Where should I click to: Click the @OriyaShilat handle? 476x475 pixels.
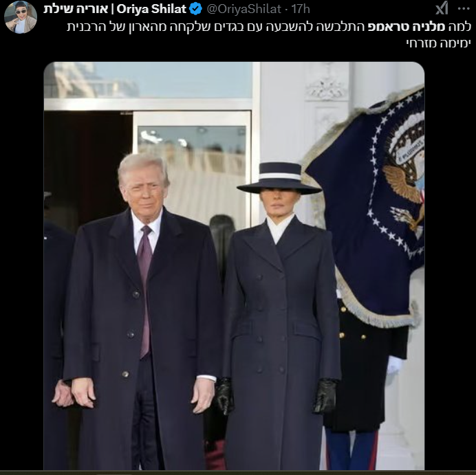point(244,9)
